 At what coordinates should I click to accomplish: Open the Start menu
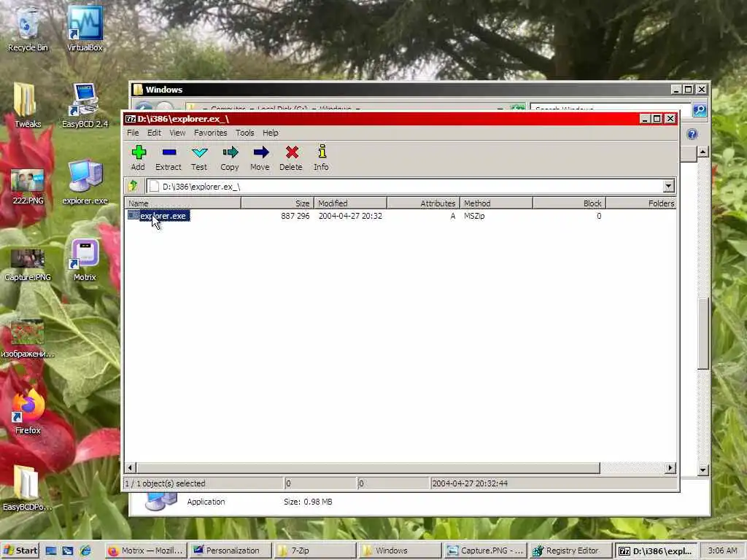point(20,551)
